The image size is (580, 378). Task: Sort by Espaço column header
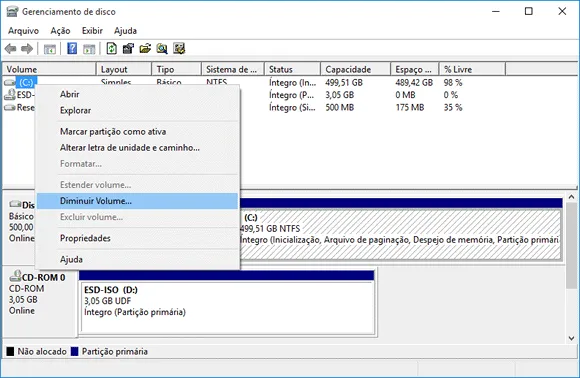pos(415,69)
